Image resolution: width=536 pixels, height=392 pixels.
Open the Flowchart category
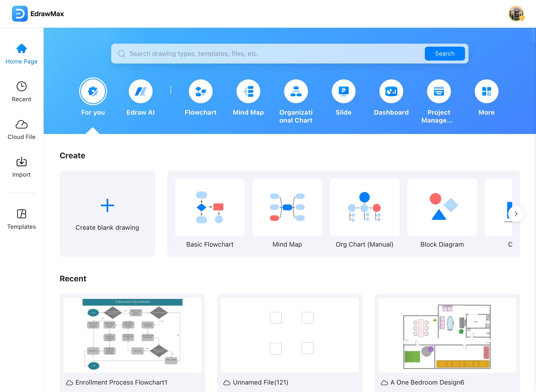pyautogui.click(x=200, y=91)
